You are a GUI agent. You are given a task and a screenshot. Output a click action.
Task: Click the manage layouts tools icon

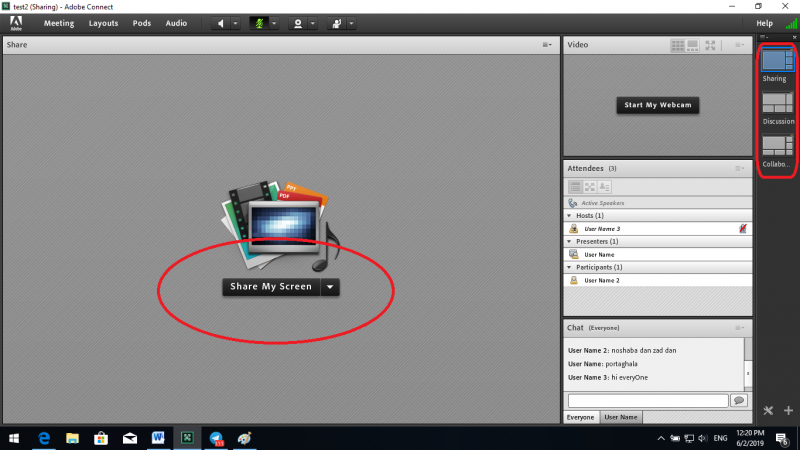[769, 410]
